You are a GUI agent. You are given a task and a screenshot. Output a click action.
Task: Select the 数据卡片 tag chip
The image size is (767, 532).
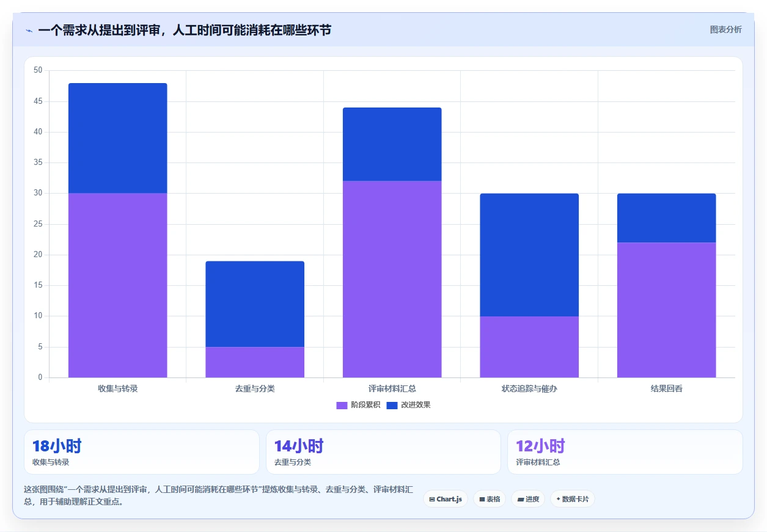573,499
